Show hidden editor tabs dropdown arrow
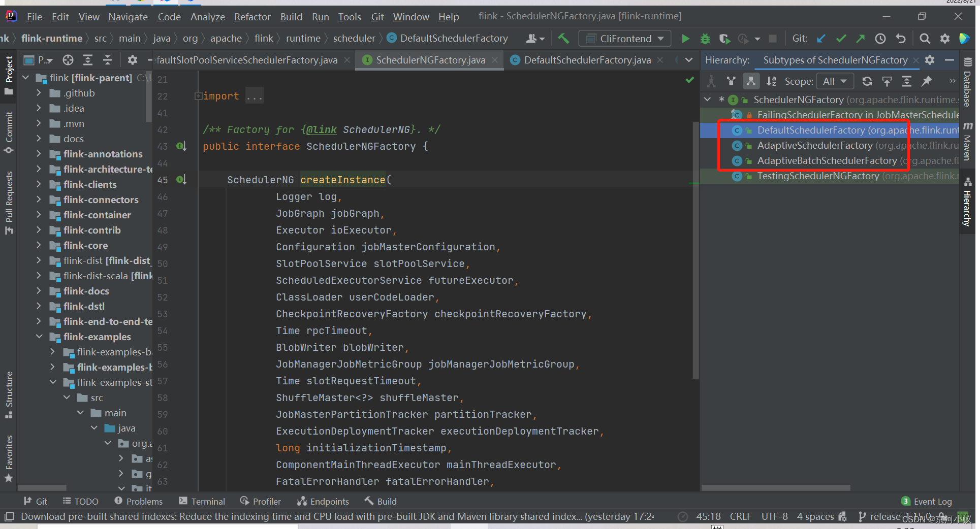The height and width of the screenshot is (529, 980). [689, 60]
